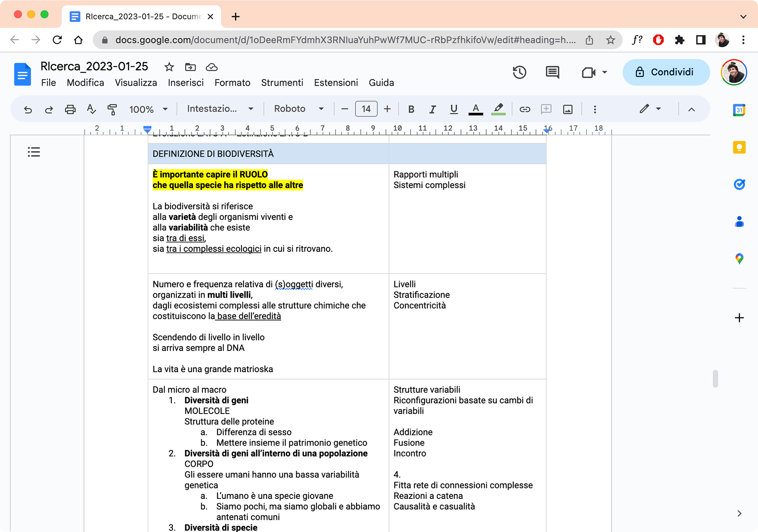Open the File menu
Image resolution: width=758 pixels, height=532 pixels.
pos(49,82)
